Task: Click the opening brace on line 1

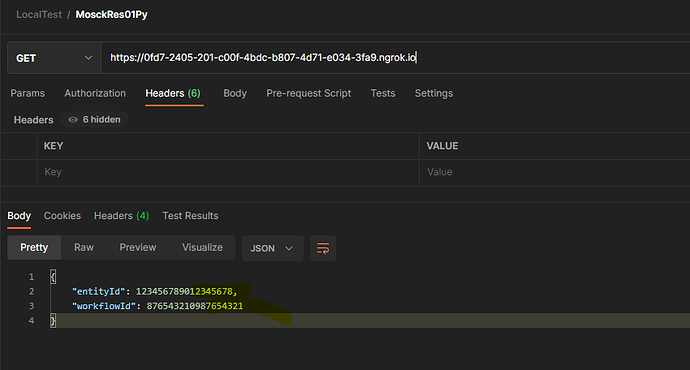Action: point(53,277)
